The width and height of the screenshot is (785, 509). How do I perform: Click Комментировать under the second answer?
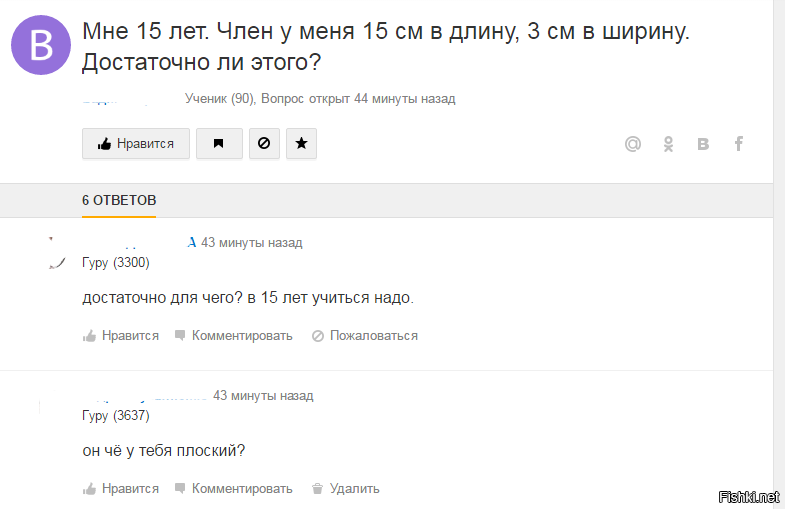click(233, 489)
